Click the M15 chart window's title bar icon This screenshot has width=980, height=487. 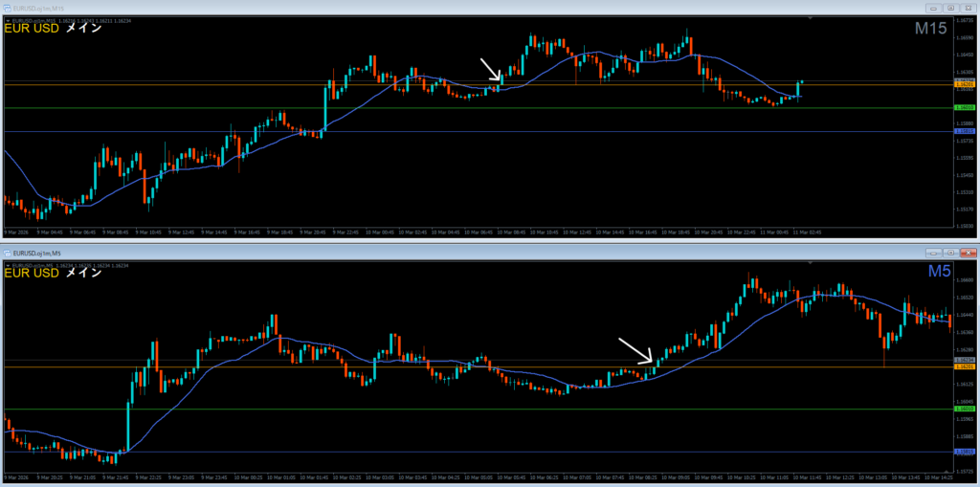[x=8, y=7]
